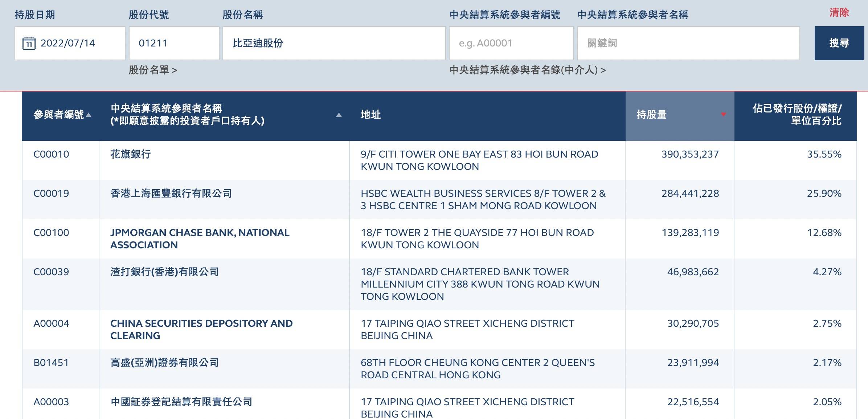Select percentage 25.90%

coord(824,194)
